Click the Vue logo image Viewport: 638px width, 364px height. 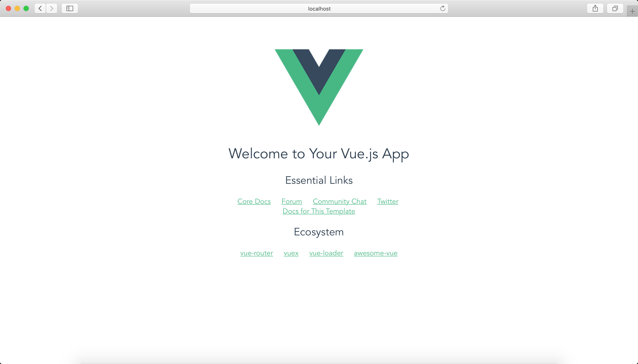319,87
